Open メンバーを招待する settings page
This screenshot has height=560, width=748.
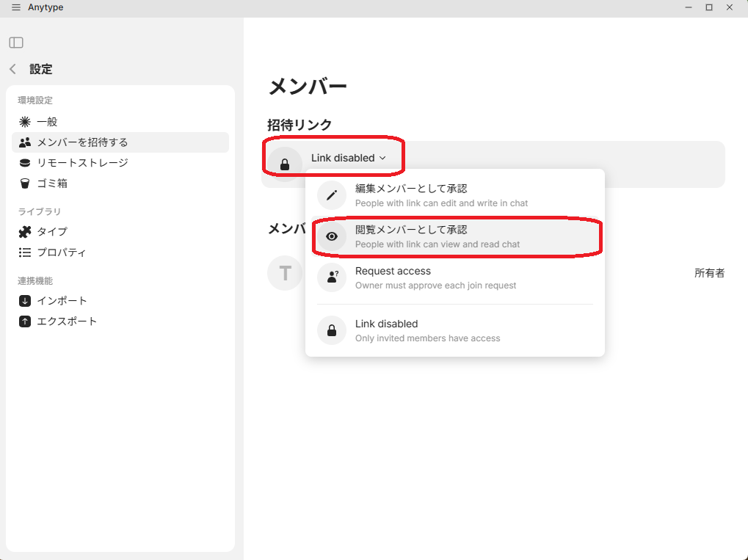82,142
